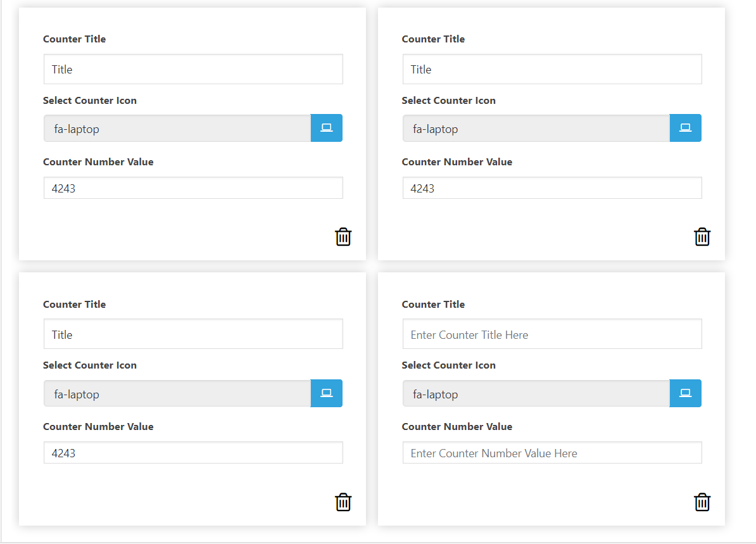Click the laptop icon button in top-right card
756x544 pixels.
tap(686, 128)
